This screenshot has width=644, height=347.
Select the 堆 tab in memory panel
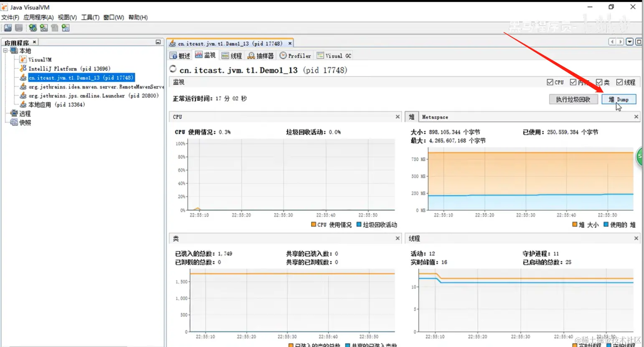point(412,117)
